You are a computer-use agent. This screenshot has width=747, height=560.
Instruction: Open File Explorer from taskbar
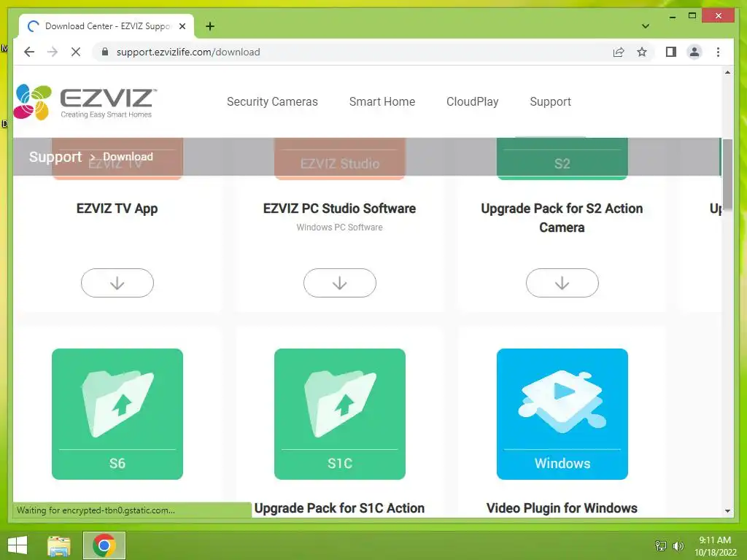pos(59,545)
